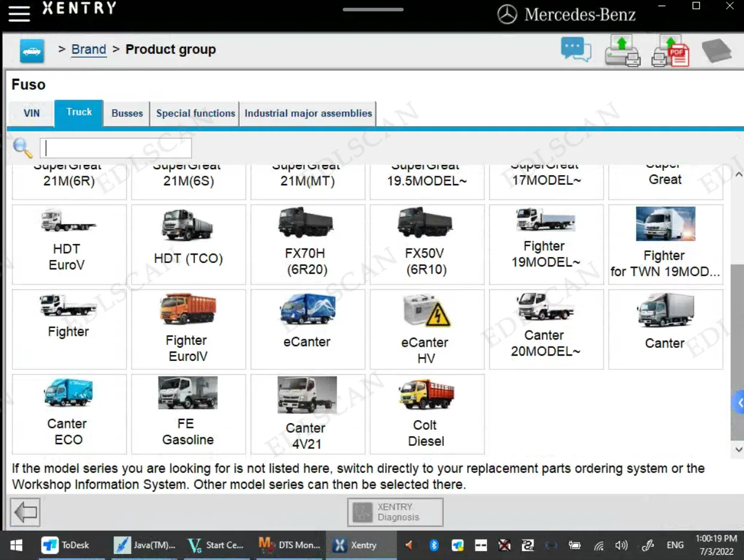Open the chat feedback speech bubble icon
This screenshot has height=560, width=744.
pyautogui.click(x=576, y=50)
